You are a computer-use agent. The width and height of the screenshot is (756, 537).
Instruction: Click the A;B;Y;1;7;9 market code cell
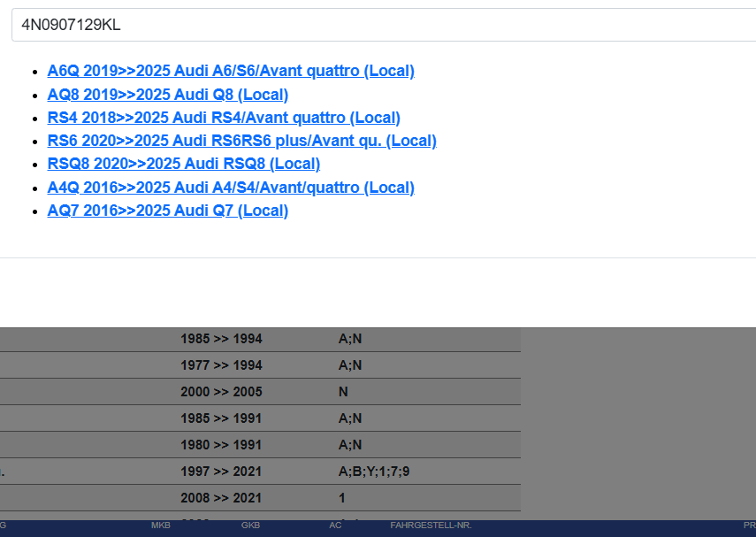[x=373, y=472]
